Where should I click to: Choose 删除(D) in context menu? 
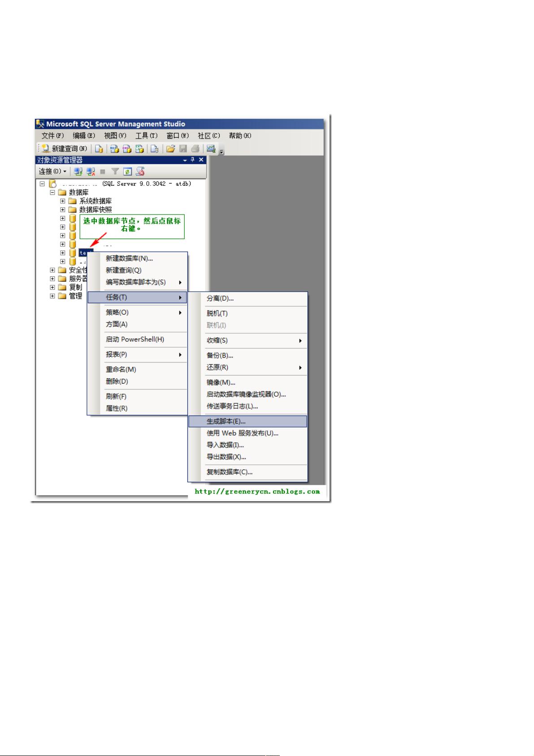137,382
